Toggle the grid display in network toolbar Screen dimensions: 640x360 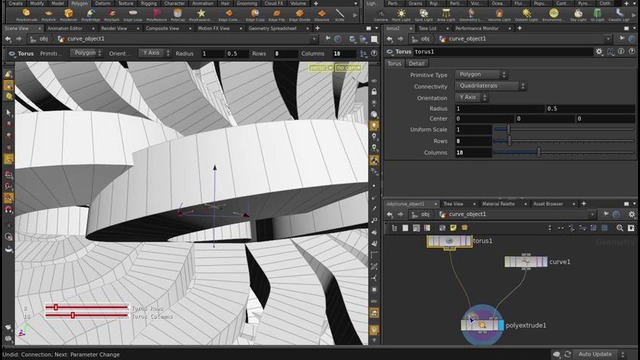(604, 228)
